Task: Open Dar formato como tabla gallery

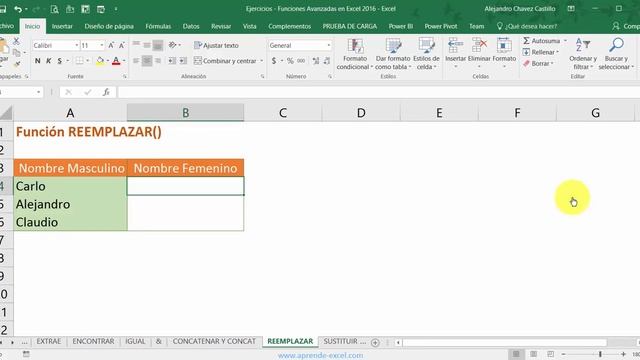Action: point(393,53)
